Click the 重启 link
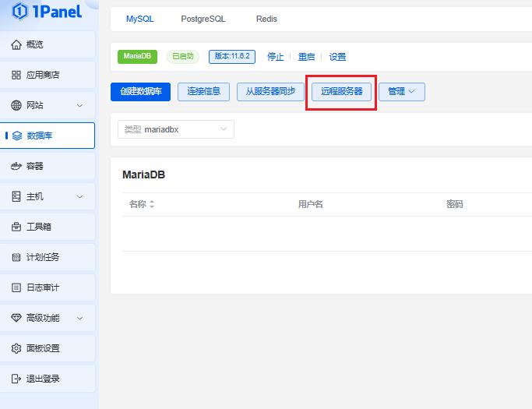 (x=306, y=57)
